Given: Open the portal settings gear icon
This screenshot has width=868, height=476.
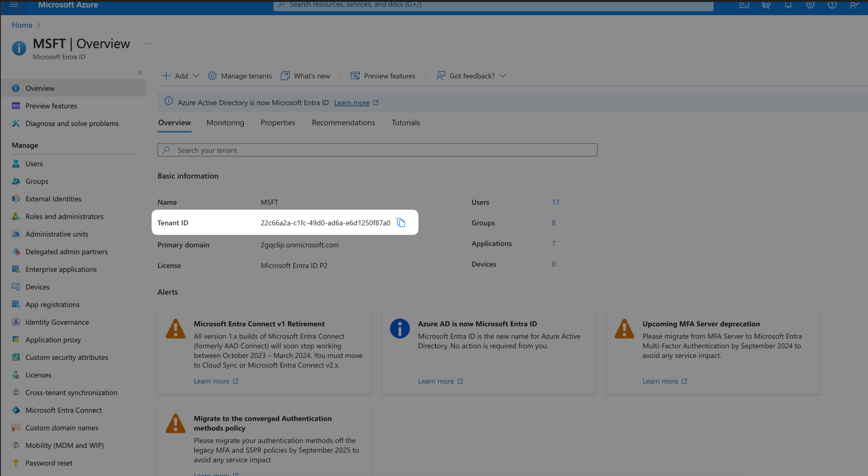Looking at the screenshot, I should click(x=810, y=5).
